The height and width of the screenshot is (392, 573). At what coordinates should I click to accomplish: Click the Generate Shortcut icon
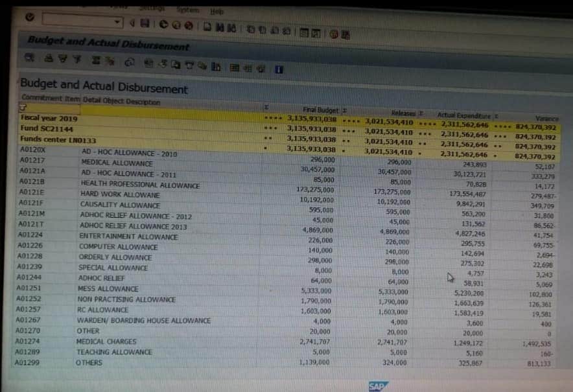[316, 33]
